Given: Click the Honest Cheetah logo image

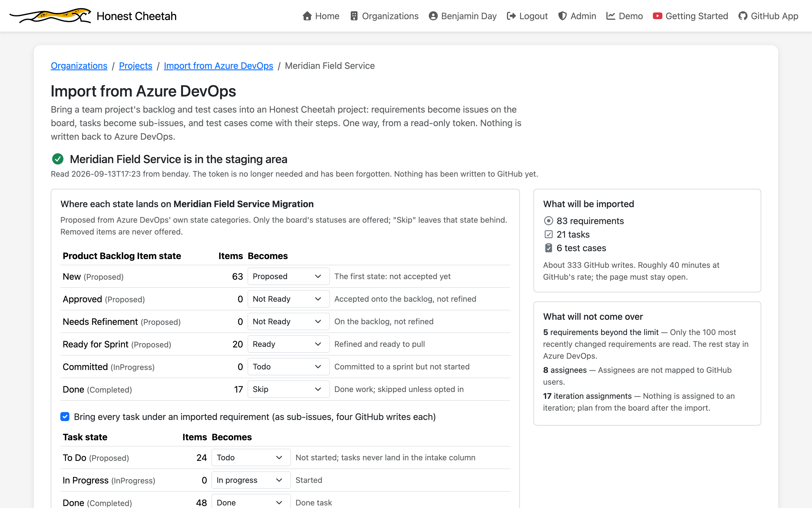Looking at the screenshot, I should tap(50, 16).
